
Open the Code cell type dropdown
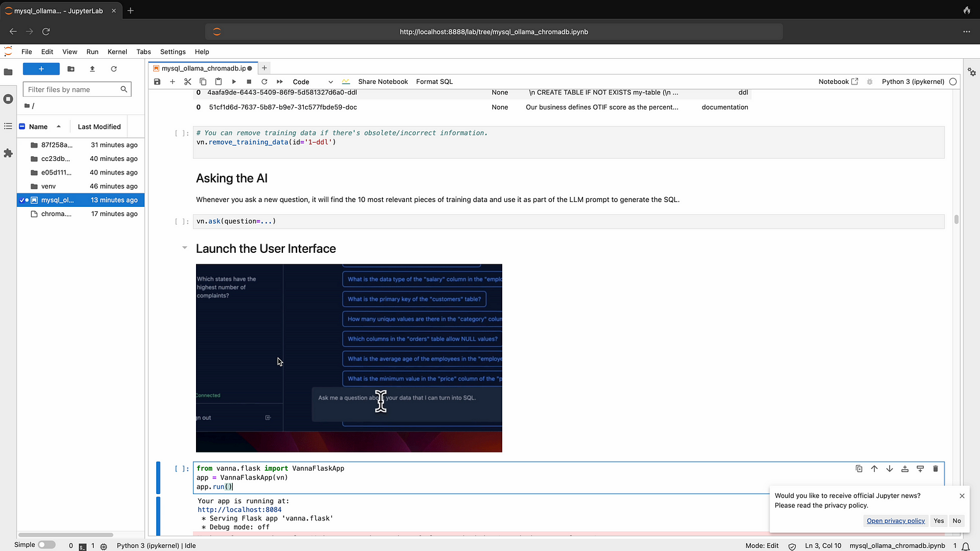[x=312, y=81]
